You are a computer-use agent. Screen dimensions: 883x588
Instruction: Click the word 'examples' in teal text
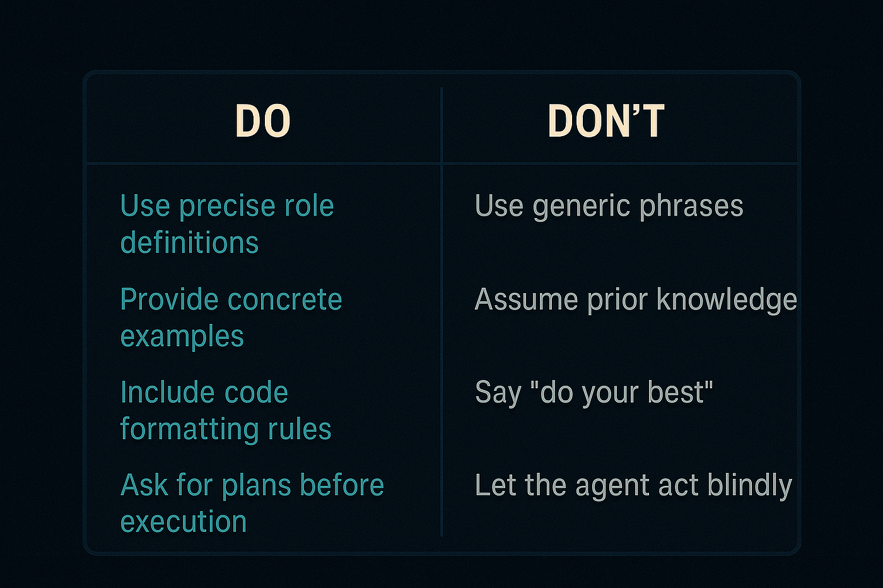point(182,337)
